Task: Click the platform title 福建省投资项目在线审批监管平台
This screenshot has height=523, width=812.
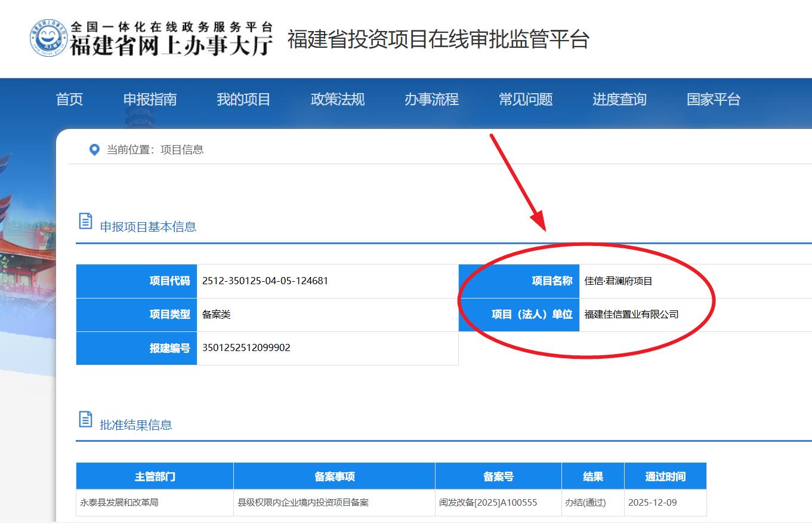Action: (439, 39)
